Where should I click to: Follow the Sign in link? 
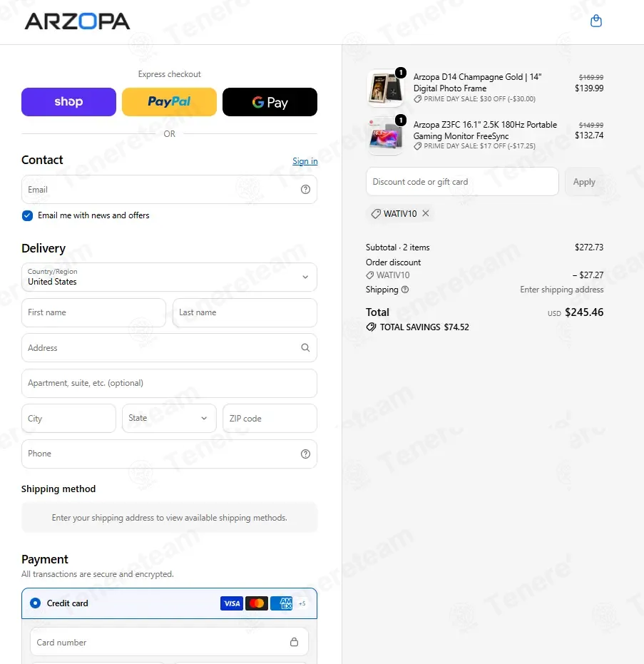(x=305, y=161)
